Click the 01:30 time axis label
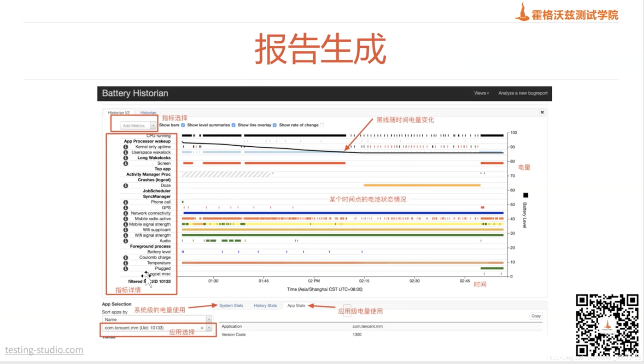This screenshot has height=364, width=644. [x=213, y=281]
